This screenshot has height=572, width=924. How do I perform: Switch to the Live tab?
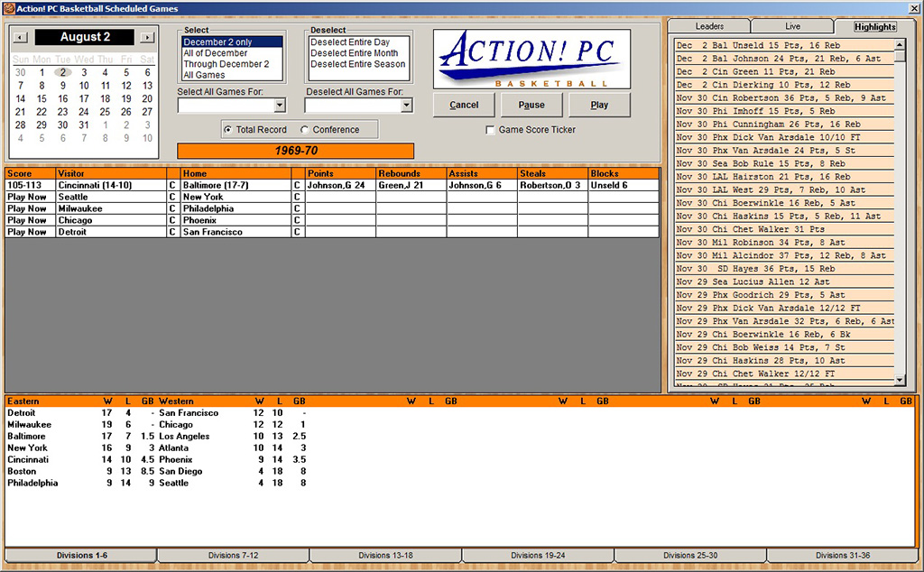coord(792,26)
